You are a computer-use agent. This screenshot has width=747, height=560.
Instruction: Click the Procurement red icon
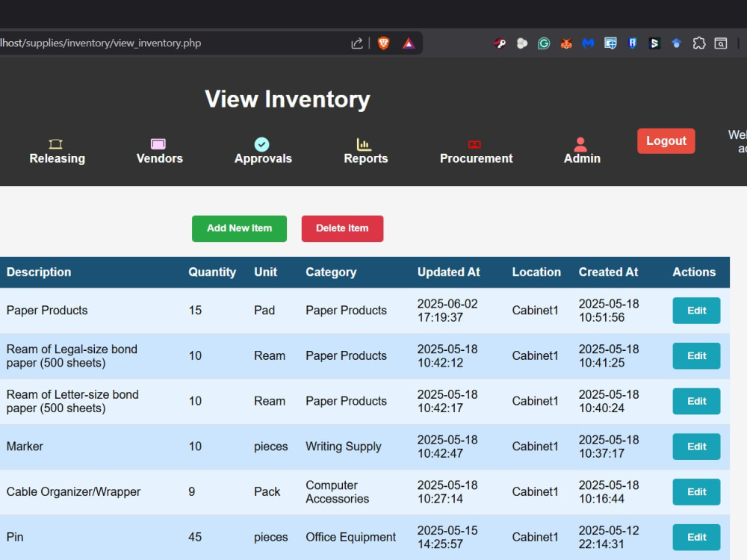(x=474, y=144)
